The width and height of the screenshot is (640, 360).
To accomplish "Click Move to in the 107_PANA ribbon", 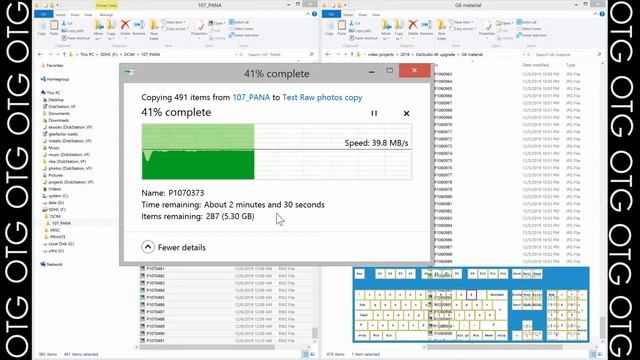I will click(99, 30).
